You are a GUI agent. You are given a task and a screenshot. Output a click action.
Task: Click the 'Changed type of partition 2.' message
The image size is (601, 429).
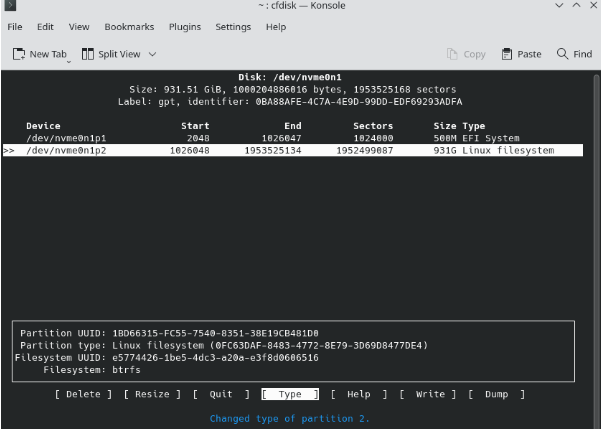(x=290, y=419)
